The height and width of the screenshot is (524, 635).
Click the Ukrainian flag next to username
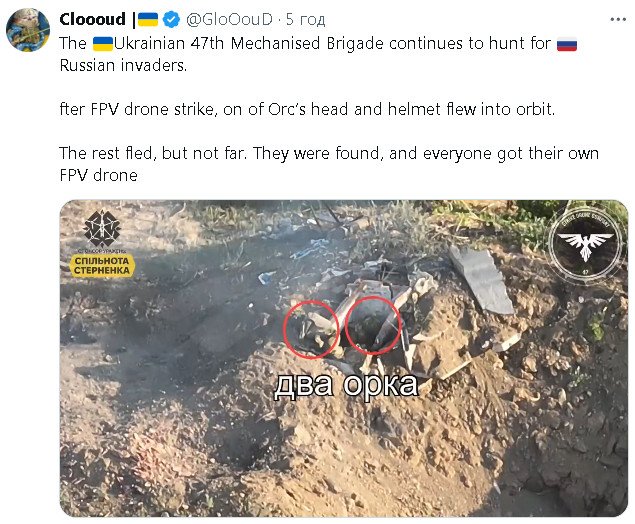point(148,19)
